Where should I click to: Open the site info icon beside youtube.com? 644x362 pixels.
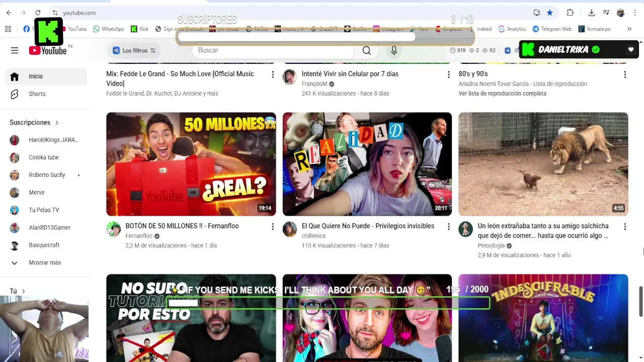point(55,13)
